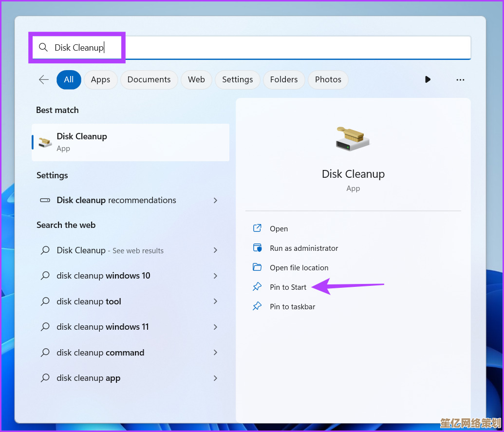Expand the 'disk cleanup tool' suggestion arrow
The image size is (504, 432).
click(215, 301)
